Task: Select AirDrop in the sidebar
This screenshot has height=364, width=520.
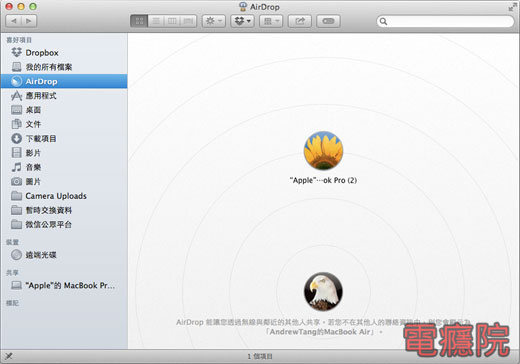Action: 64,81
